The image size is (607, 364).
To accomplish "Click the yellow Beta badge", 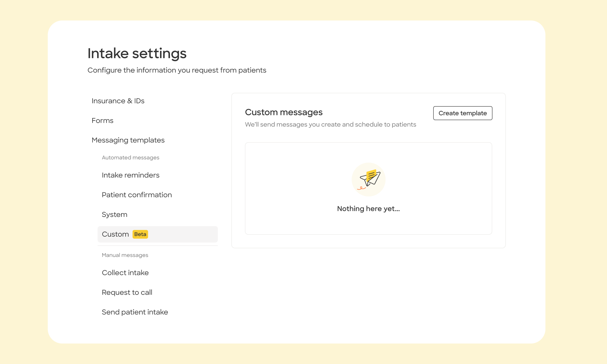I will (x=140, y=234).
